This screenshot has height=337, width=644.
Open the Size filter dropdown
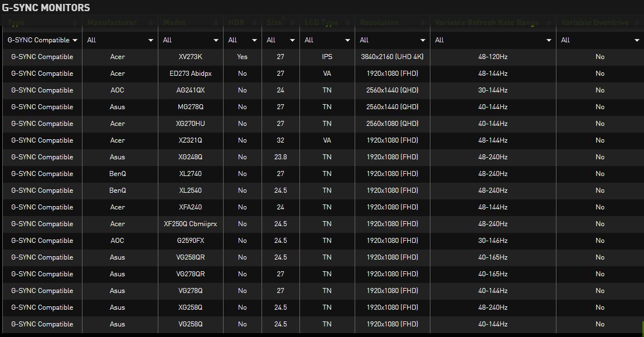pyautogui.click(x=280, y=40)
